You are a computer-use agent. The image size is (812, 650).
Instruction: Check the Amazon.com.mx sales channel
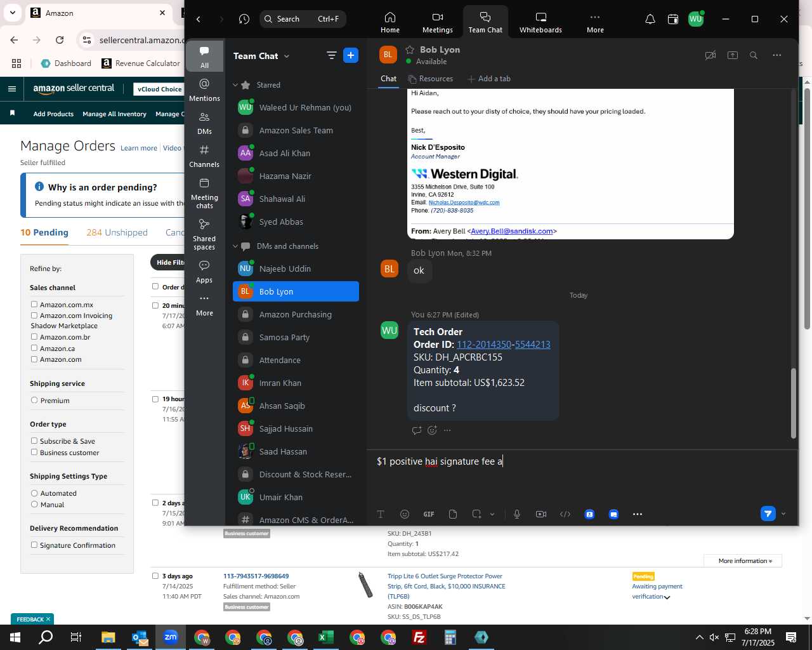click(x=34, y=305)
